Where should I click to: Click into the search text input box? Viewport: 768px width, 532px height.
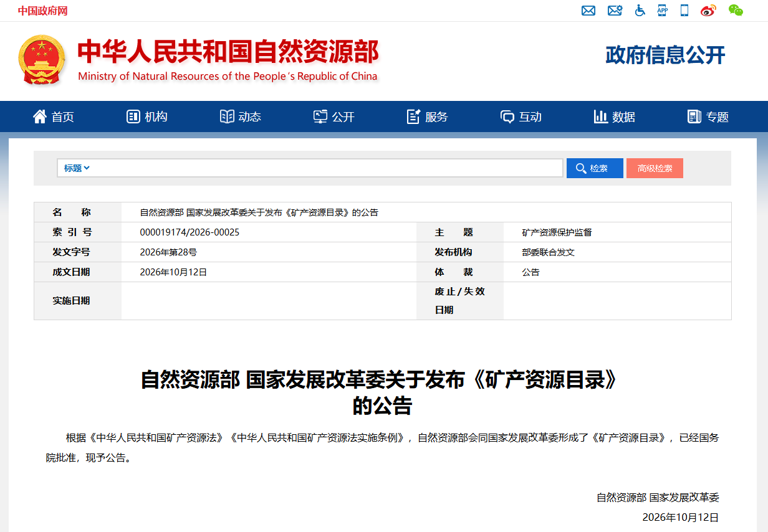coord(327,168)
